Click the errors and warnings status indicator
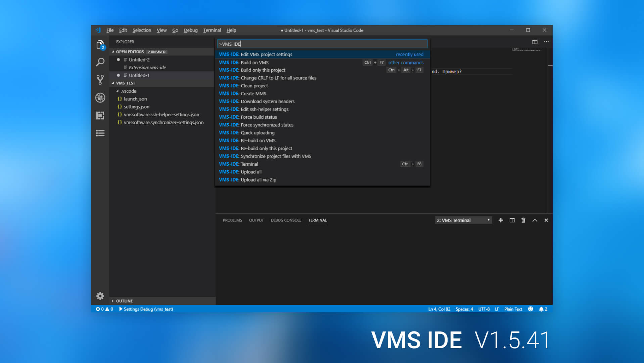The height and width of the screenshot is (363, 644). [104, 309]
